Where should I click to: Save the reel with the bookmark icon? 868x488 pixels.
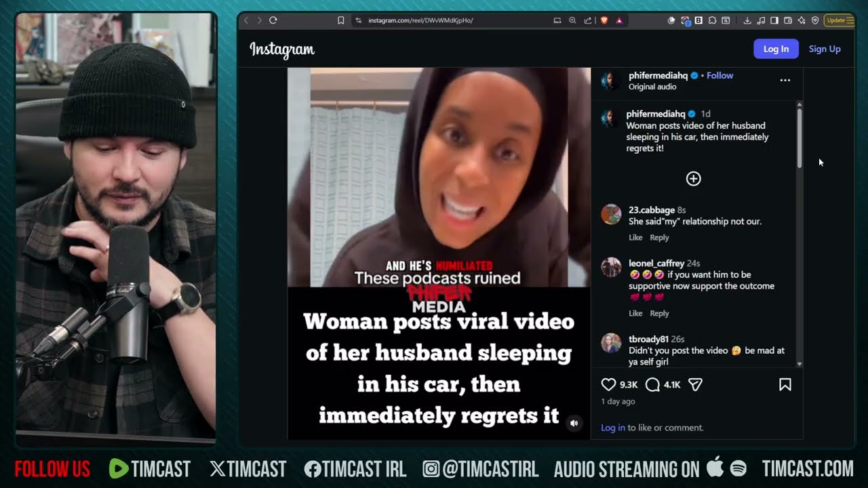coord(785,385)
